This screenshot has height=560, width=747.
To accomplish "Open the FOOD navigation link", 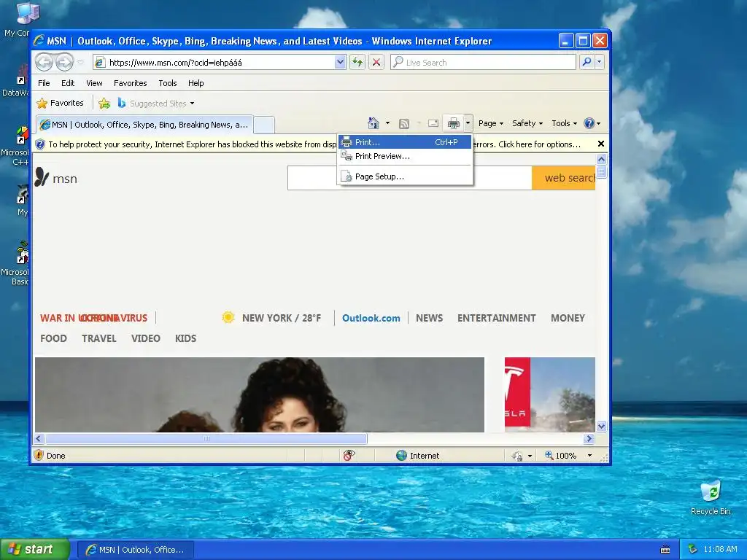I will click(x=53, y=338).
